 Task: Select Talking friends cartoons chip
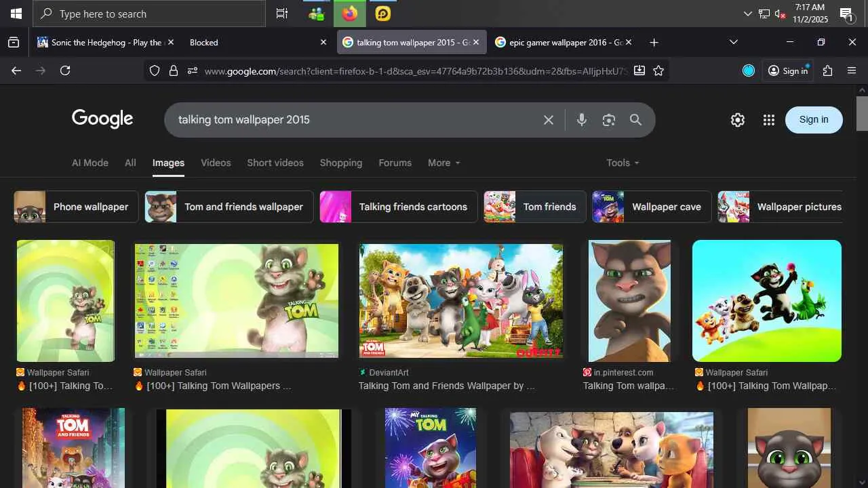[399, 207]
